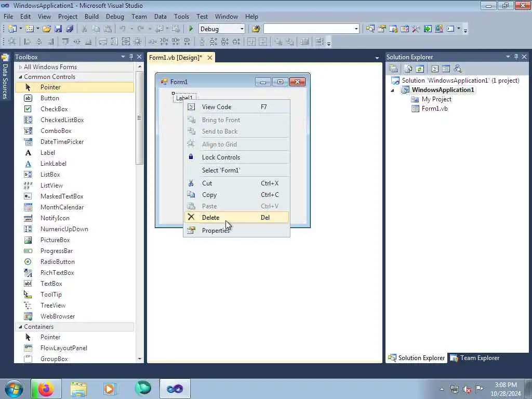Image resolution: width=532 pixels, height=399 pixels.
Task: Close the Form1.vb [Design] tab
Action: [210, 58]
